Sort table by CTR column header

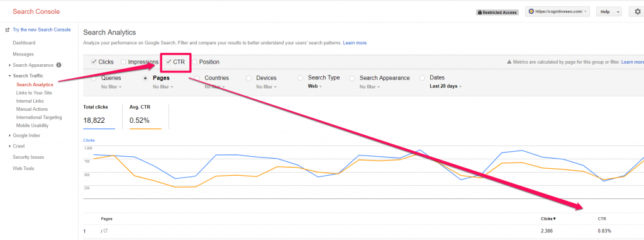602,219
